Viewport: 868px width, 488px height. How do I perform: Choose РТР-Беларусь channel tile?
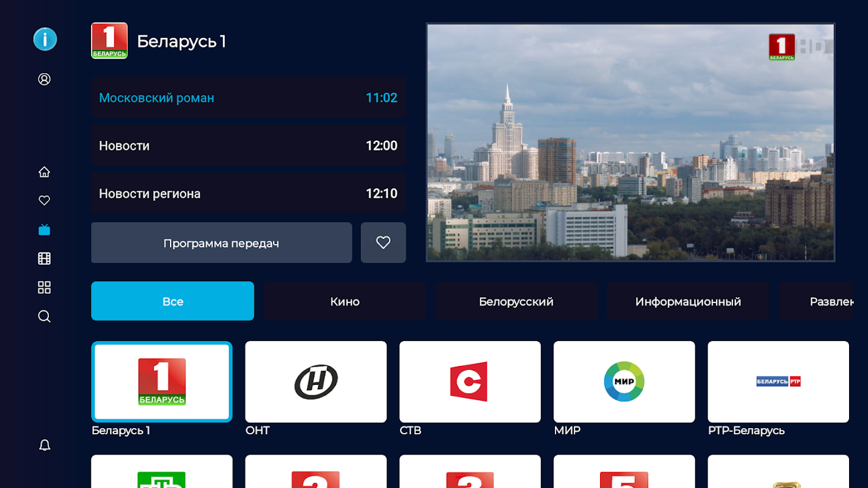(x=778, y=382)
